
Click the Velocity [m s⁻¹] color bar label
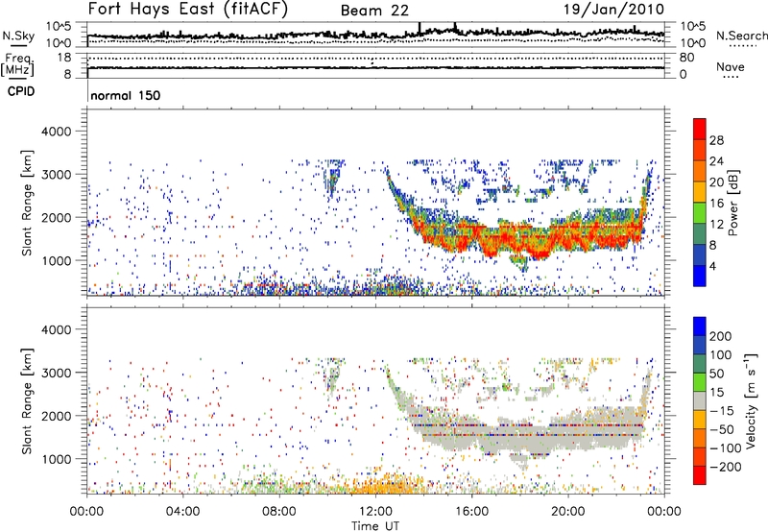(x=751, y=400)
